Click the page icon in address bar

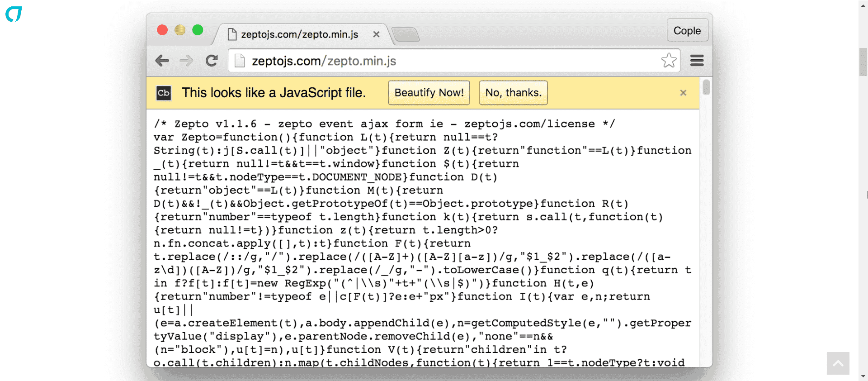[x=240, y=61]
